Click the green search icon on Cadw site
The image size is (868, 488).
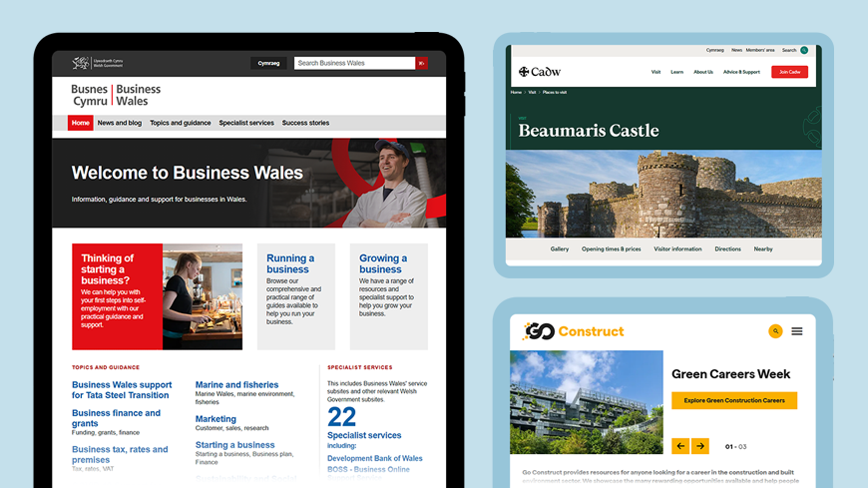pyautogui.click(x=804, y=51)
